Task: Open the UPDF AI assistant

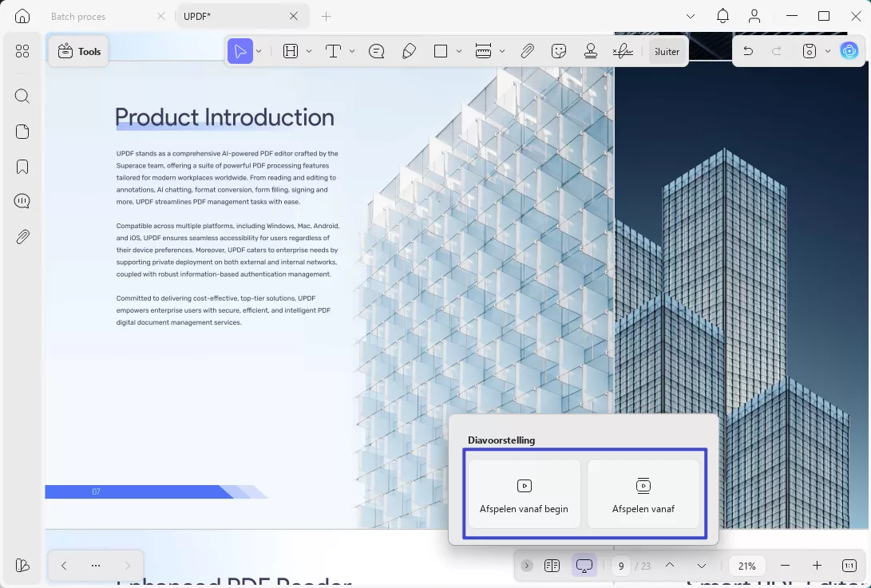Action: coord(849,51)
